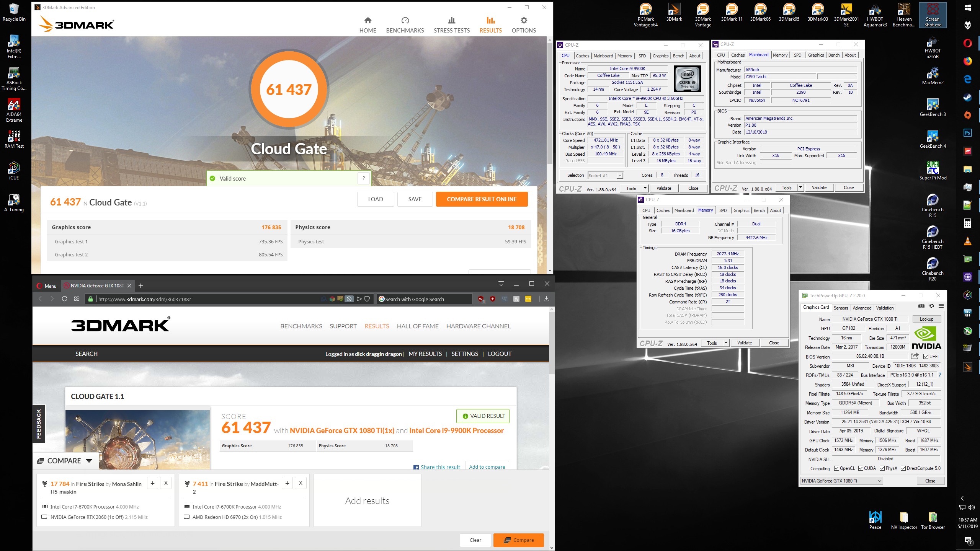This screenshot has height=551, width=980.
Task: Click the heart bookmark icon in address bar
Action: point(367,299)
